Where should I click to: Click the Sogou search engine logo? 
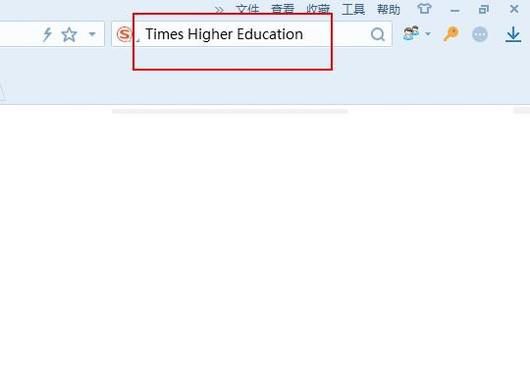click(x=124, y=34)
